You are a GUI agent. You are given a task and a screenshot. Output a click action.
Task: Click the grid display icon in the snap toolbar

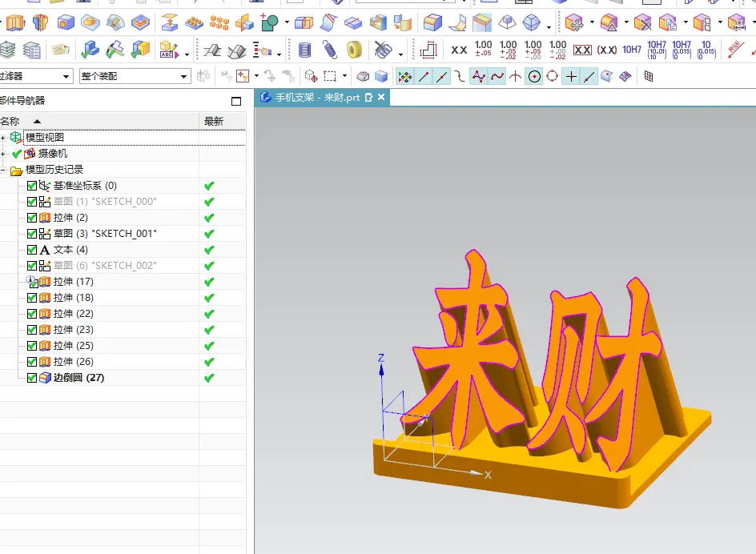click(x=649, y=76)
